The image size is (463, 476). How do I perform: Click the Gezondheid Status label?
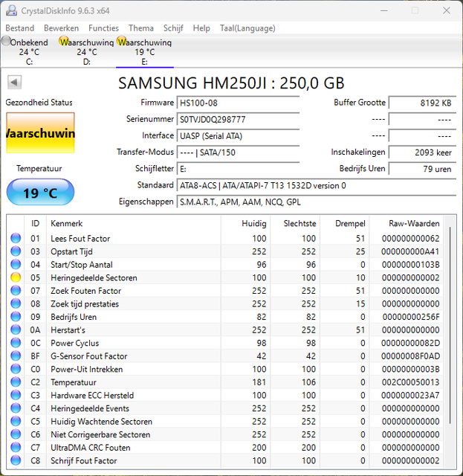[39, 103]
